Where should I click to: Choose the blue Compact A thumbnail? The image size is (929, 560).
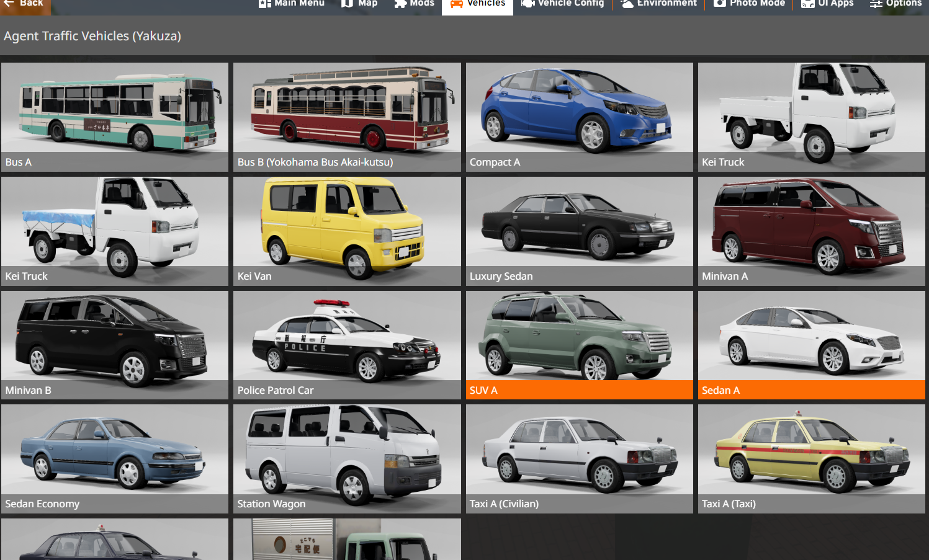pos(580,117)
